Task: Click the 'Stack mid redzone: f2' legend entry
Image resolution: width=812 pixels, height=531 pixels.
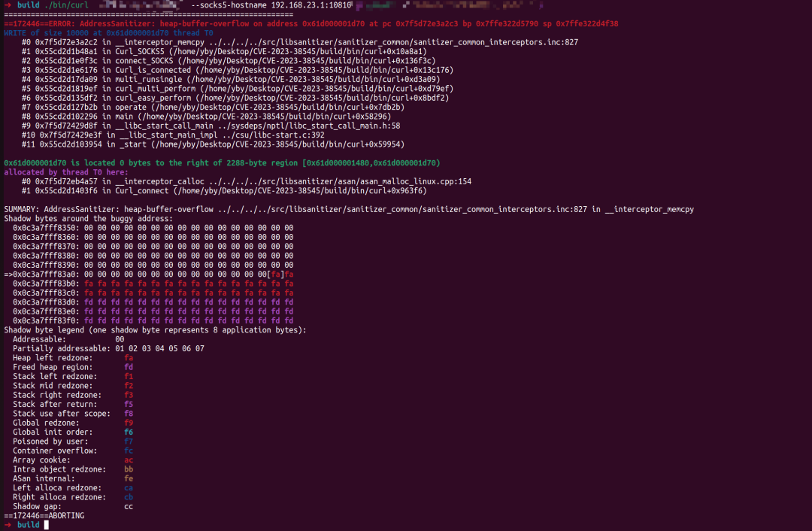Action: [72, 386]
